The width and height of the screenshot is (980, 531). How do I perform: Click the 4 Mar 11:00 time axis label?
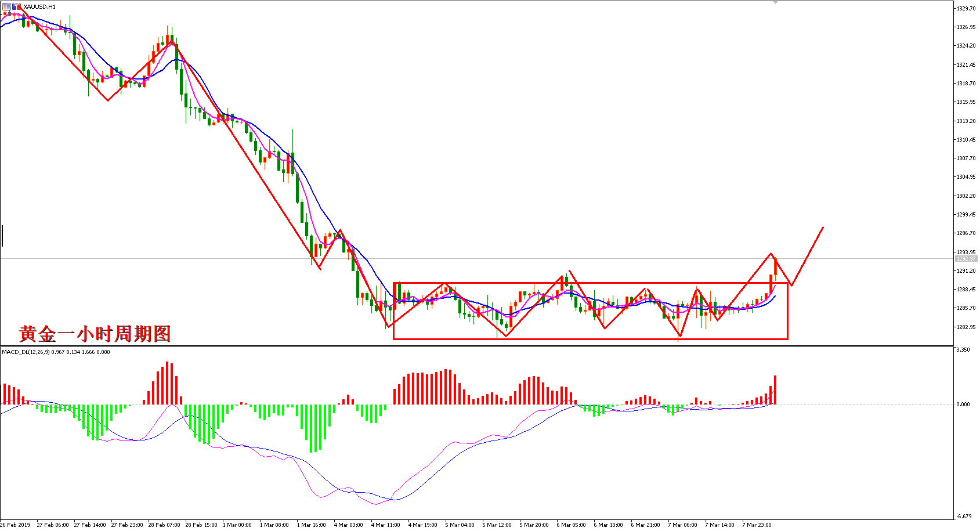coord(386,525)
